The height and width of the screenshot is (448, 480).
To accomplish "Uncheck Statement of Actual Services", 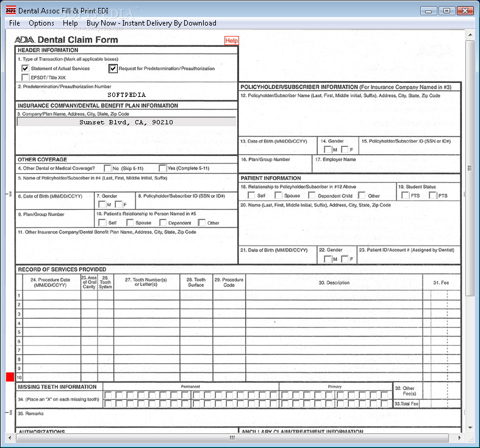I will click(25, 68).
